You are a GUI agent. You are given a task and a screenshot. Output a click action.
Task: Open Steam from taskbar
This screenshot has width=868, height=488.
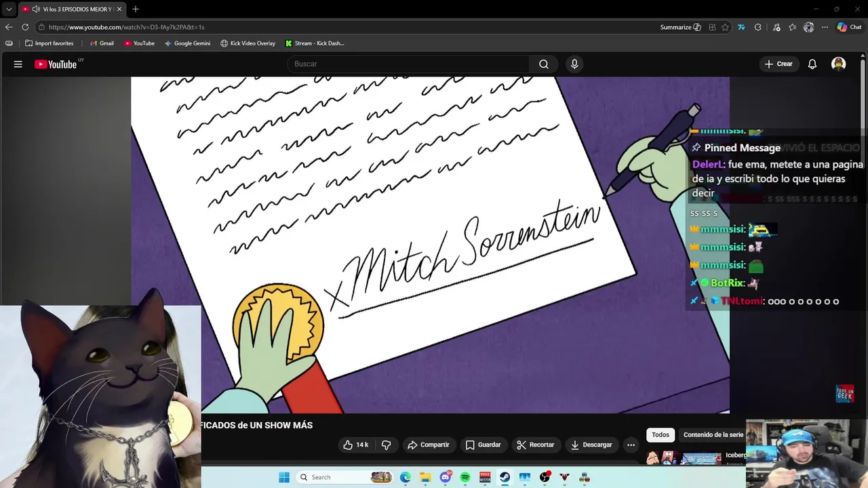coord(505,477)
